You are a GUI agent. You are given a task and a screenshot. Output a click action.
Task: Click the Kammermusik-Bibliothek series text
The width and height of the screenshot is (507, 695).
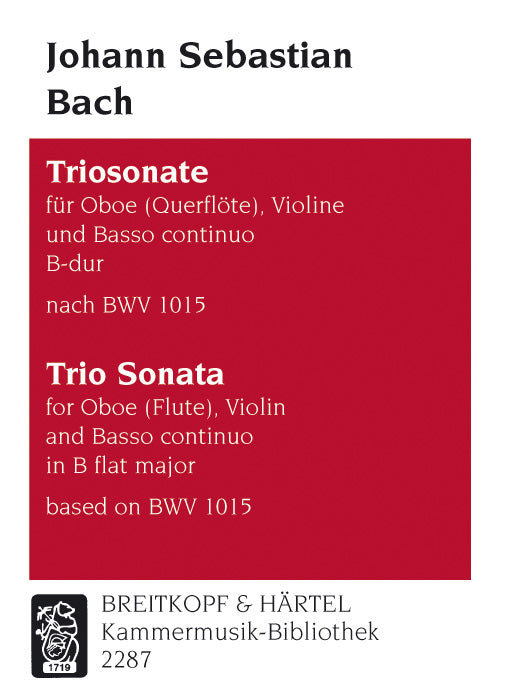click(x=240, y=632)
